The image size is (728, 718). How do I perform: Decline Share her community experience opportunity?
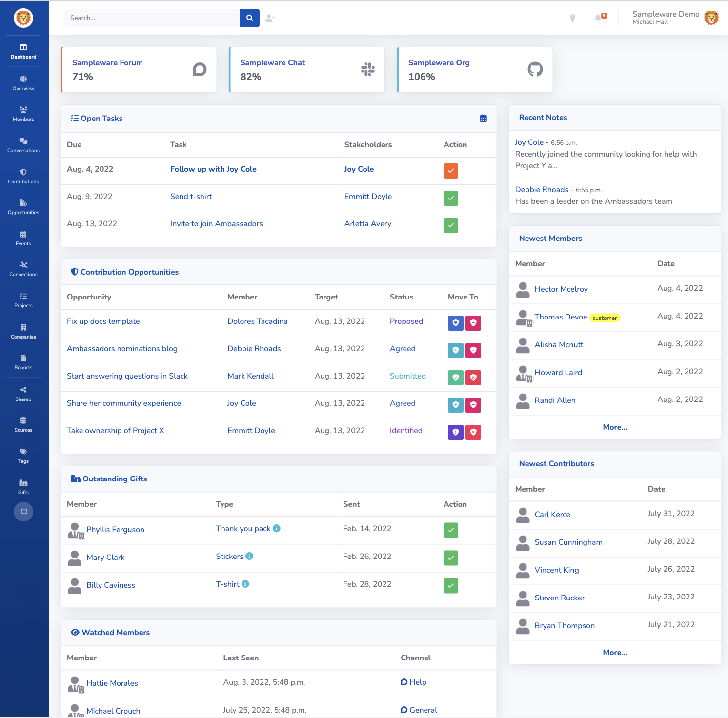point(473,405)
